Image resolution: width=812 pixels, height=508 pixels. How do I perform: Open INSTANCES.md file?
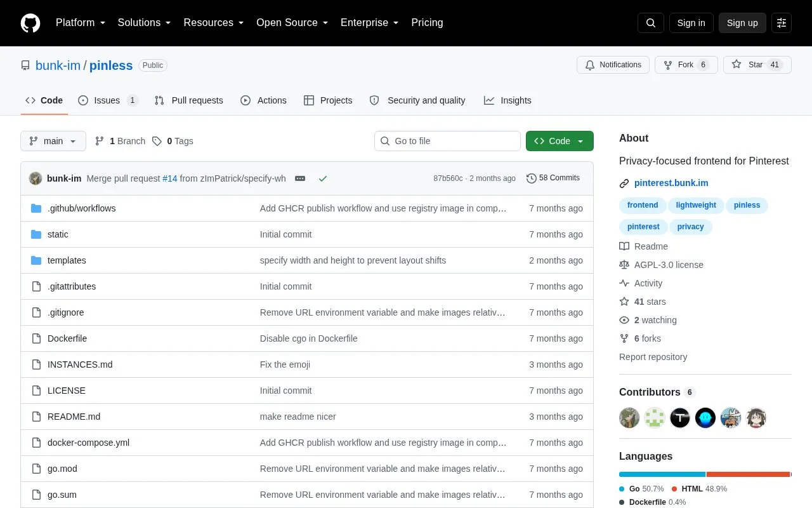tap(80, 364)
